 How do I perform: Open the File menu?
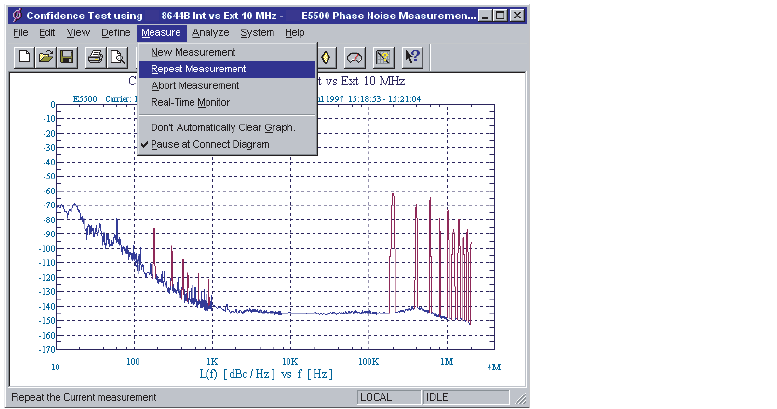[20, 33]
